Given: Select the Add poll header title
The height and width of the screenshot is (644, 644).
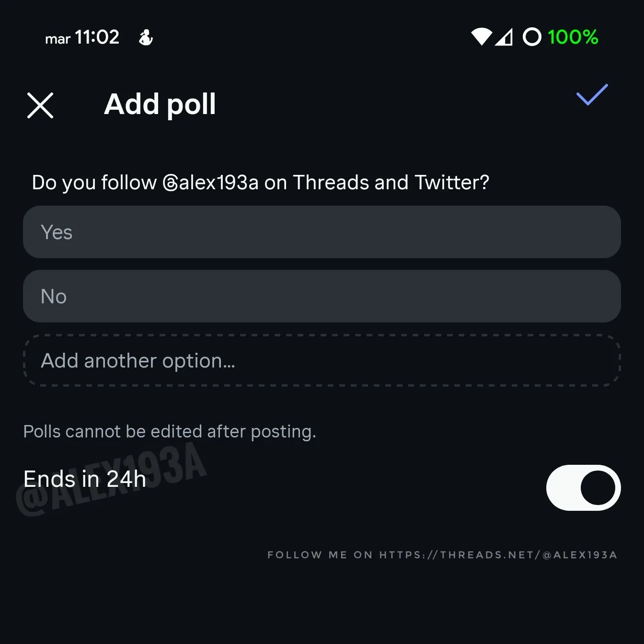Looking at the screenshot, I should (160, 104).
